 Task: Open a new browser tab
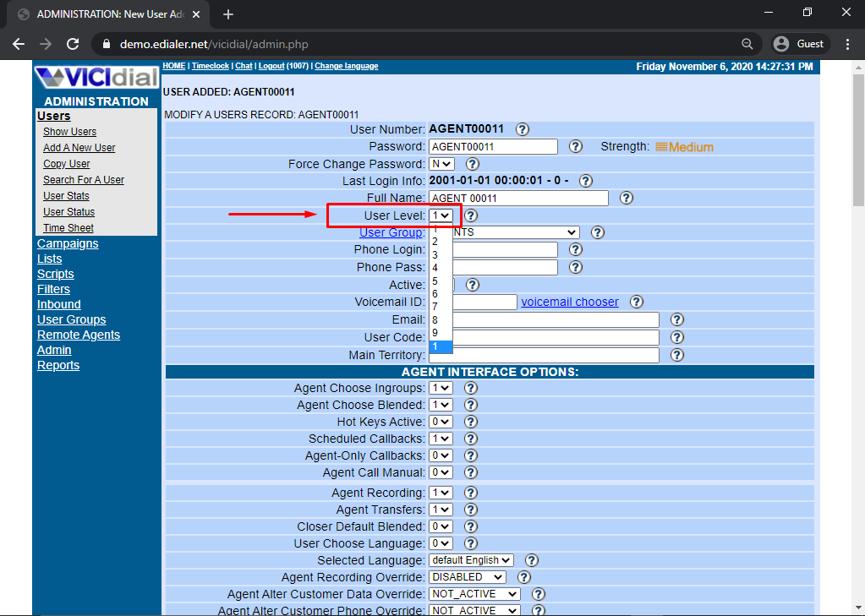227,14
